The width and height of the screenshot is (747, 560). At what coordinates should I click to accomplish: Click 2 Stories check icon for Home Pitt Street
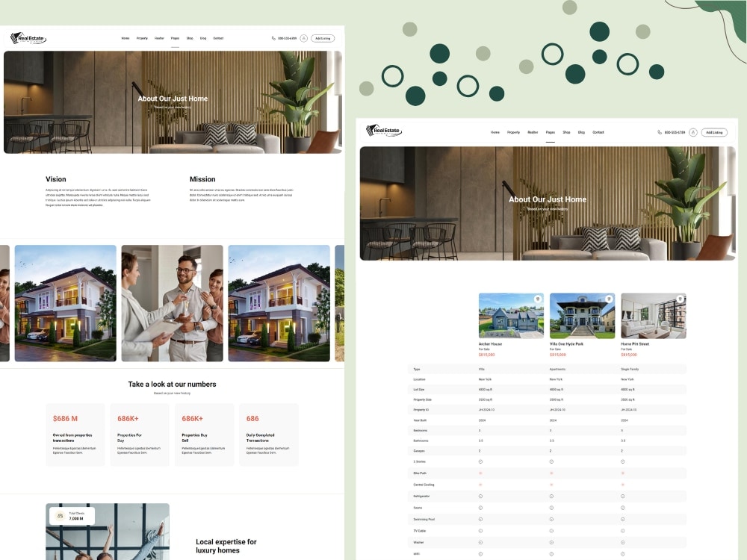pyautogui.click(x=623, y=461)
